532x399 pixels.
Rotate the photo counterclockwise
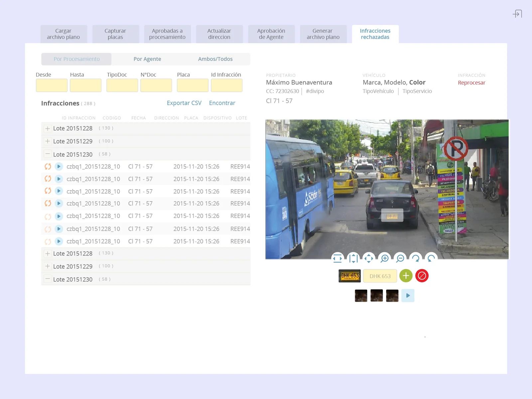(431, 258)
